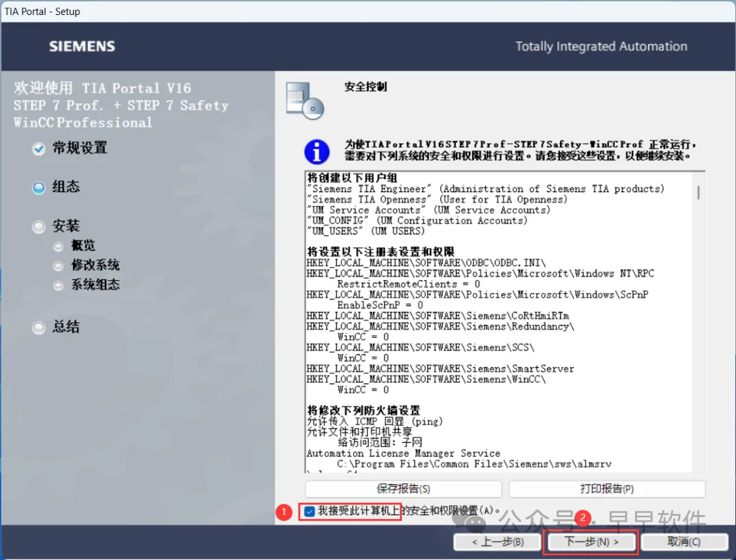Viewport: 736px width, 560px height.
Task: Click the Automation License Manager Service line
Action: (403, 454)
